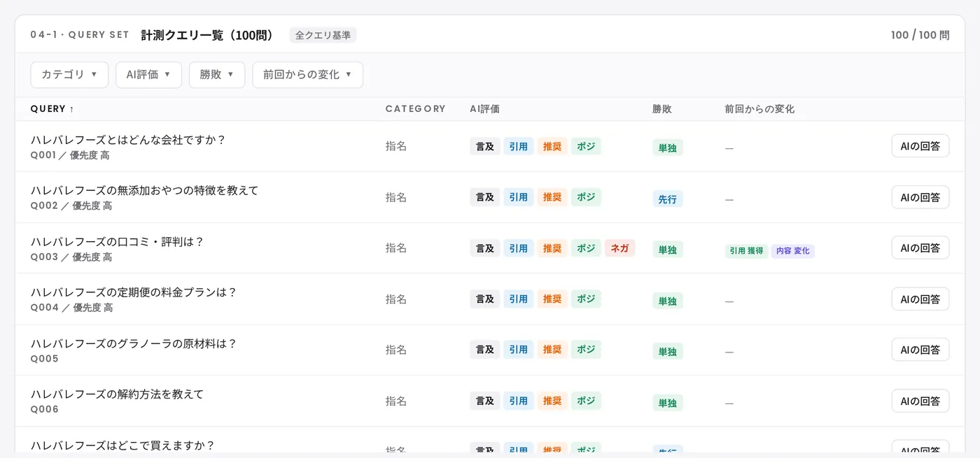Click the 引用 獲得 change tag

pos(746,251)
